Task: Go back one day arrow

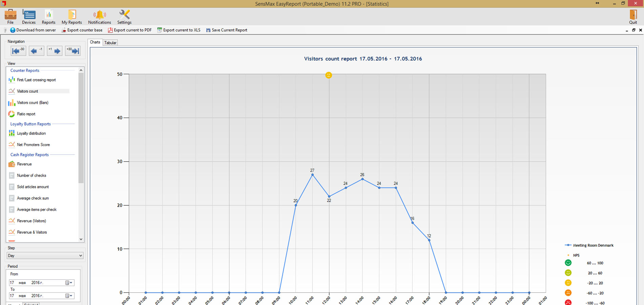Action: [x=36, y=51]
